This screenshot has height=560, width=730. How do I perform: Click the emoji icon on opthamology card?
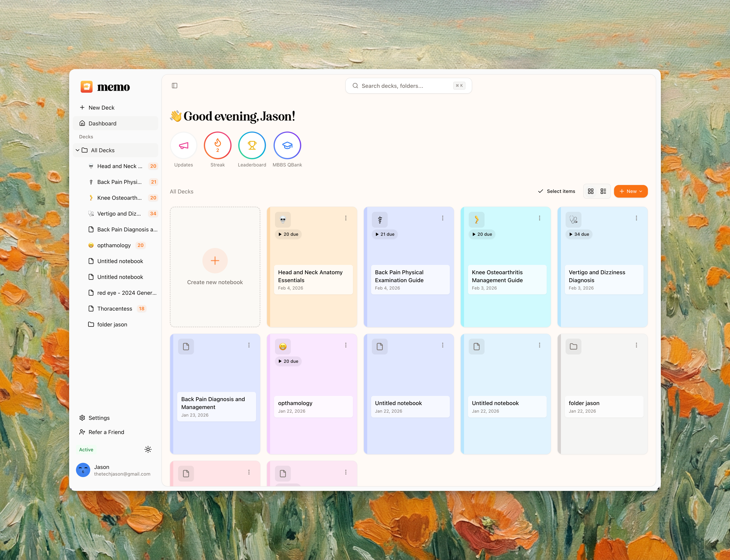click(283, 347)
